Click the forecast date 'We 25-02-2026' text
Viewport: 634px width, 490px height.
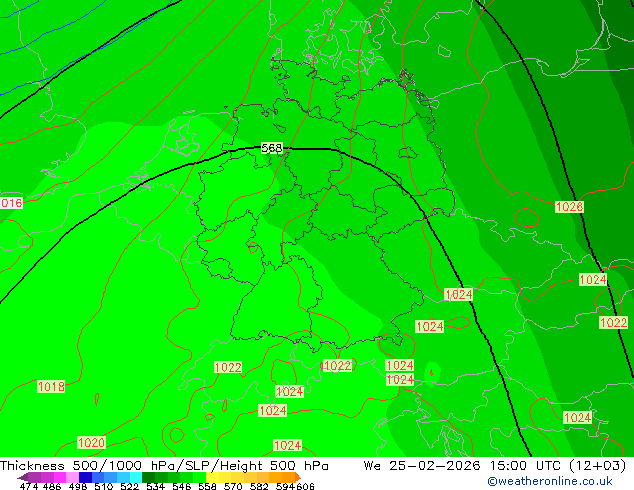[422, 466]
